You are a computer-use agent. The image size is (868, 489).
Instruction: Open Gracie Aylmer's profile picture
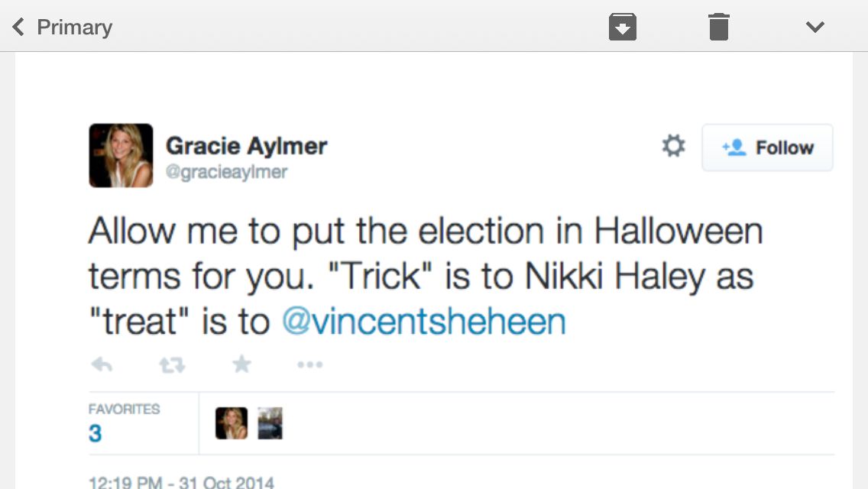[121, 155]
